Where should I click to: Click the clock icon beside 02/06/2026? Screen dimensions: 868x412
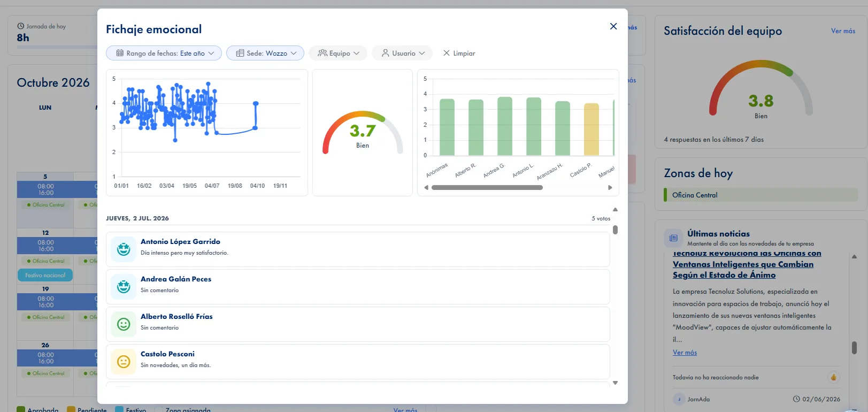796,399
